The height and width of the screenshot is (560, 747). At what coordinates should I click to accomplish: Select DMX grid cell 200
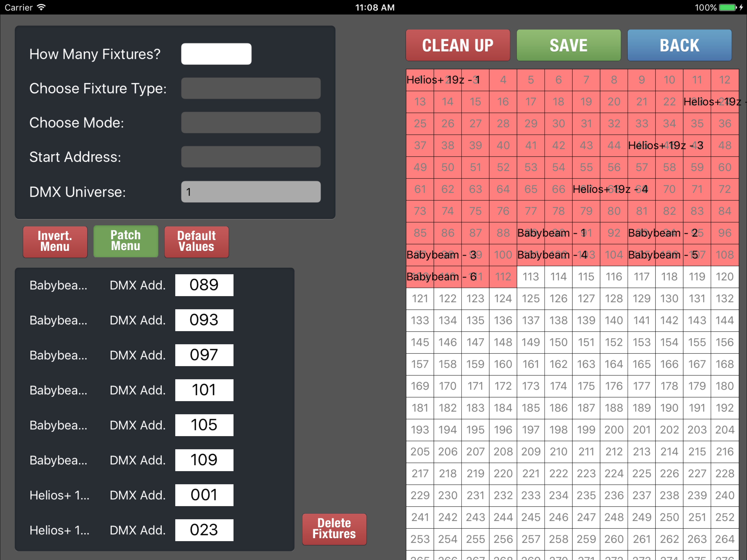click(614, 430)
